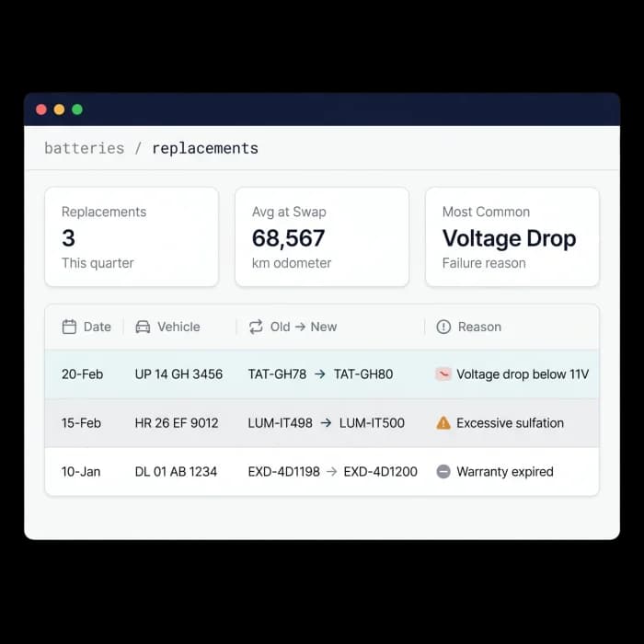The image size is (644, 644).
Task: Click new battery TAT-GH80
Action: pyautogui.click(x=363, y=374)
